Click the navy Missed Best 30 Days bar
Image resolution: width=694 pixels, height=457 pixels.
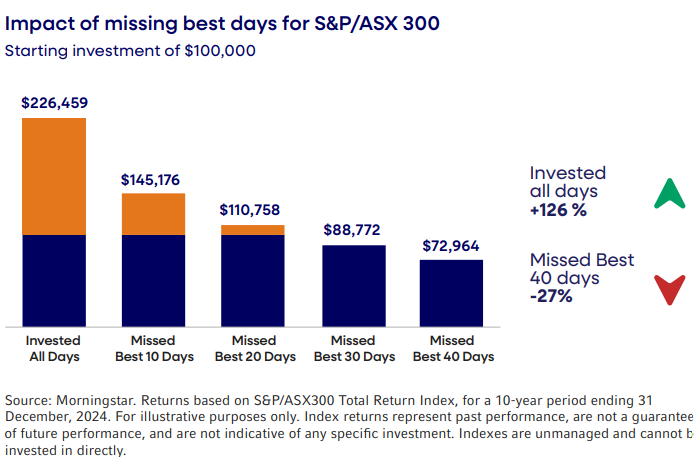352,285
